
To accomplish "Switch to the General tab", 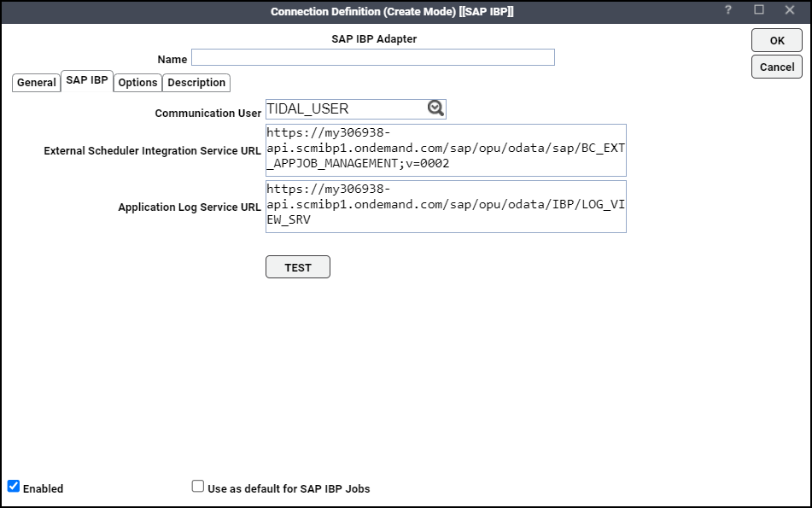I will pos(36,83).
